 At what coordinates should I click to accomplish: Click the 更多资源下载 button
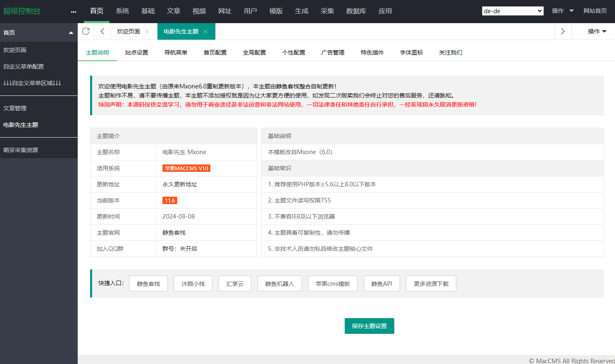pyautogui.click(x=431, y=284)
